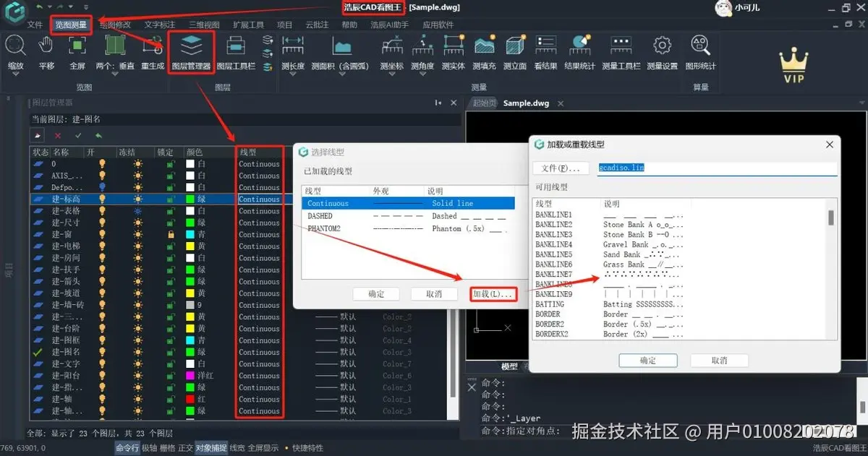The height and width of the screenshot is (456, 868).
Task: Click 确定 in 加载或重载线型 dialog
Action: 648,360
